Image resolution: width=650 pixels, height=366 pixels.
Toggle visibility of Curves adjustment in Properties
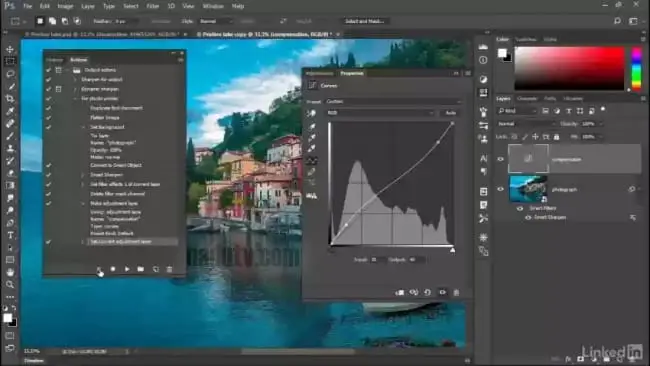(x=442, y=292)
